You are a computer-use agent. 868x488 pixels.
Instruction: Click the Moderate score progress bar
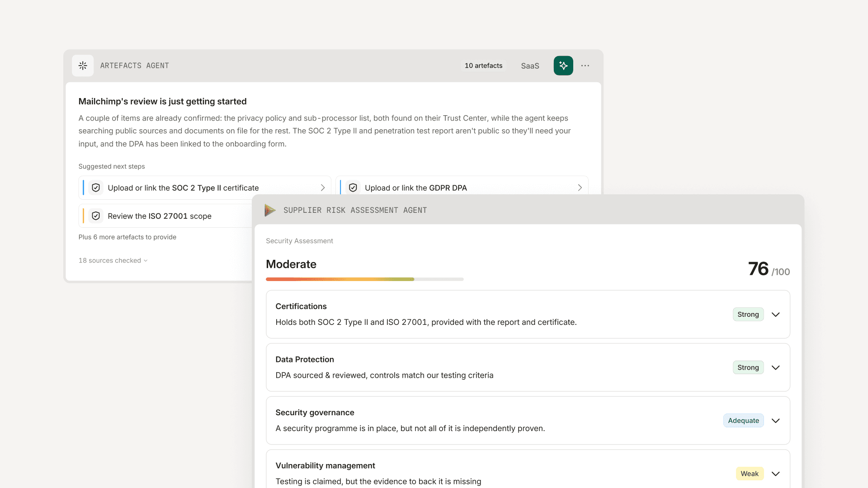(x=365, y=279)
